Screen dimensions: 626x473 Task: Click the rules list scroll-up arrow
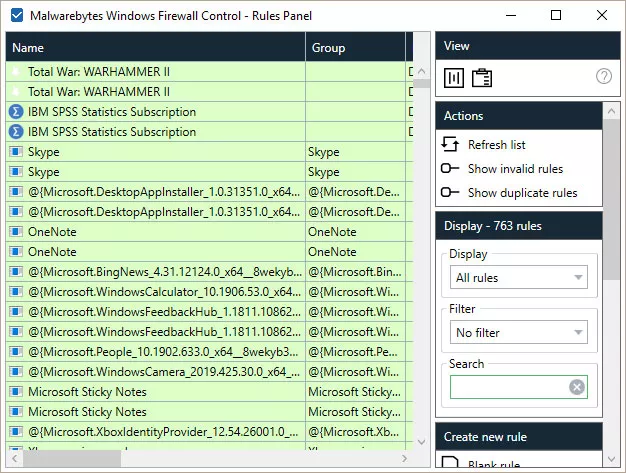[421, 71]
